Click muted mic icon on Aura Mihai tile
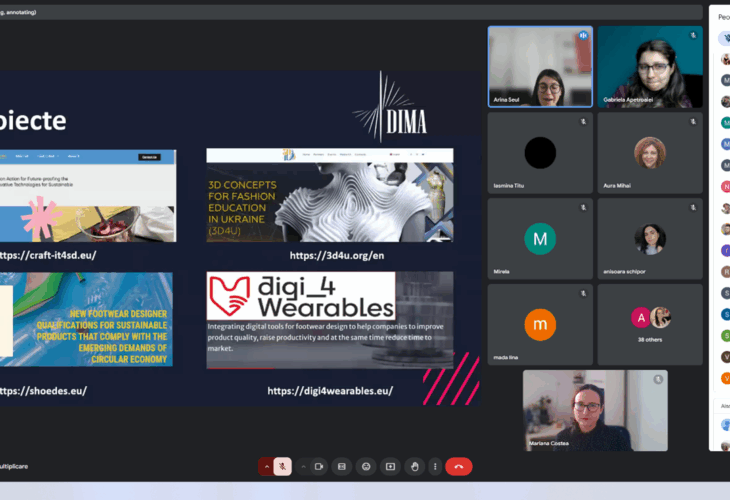 tap(693, 122)
